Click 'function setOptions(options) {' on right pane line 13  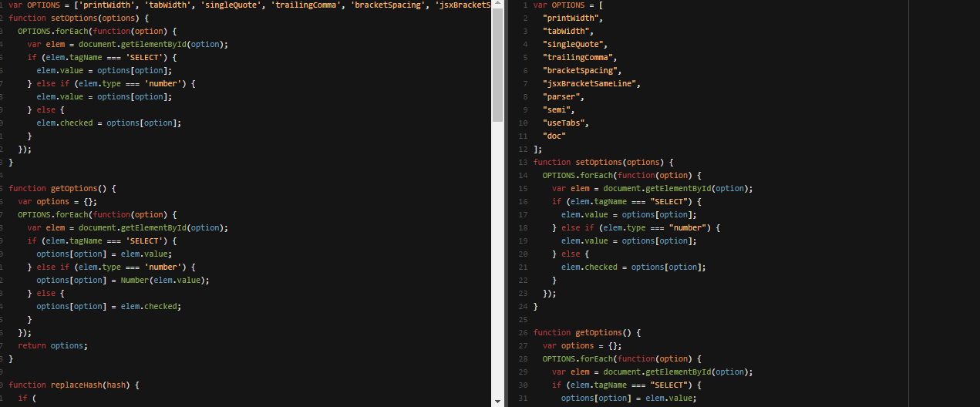604,162
